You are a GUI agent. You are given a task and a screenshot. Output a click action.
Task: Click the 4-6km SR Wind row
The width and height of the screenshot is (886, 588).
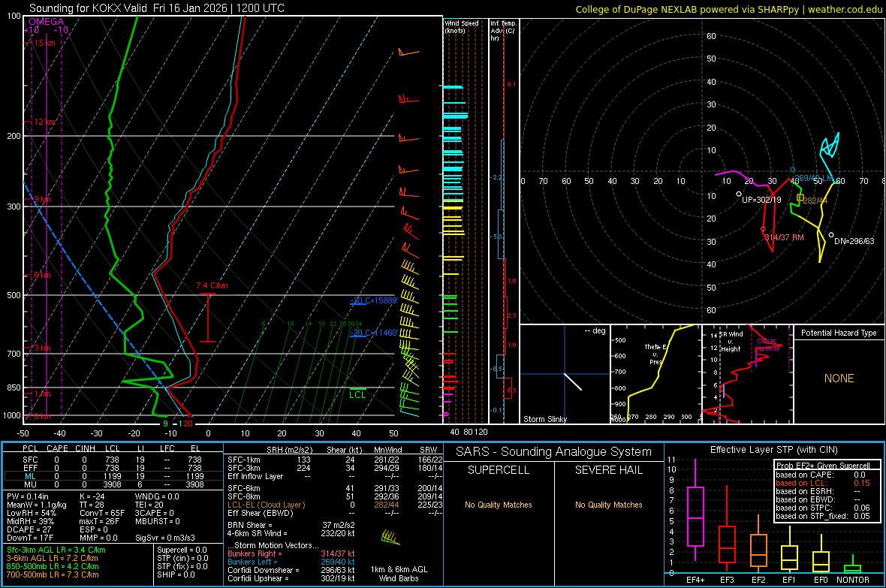(x=291, y=533)
